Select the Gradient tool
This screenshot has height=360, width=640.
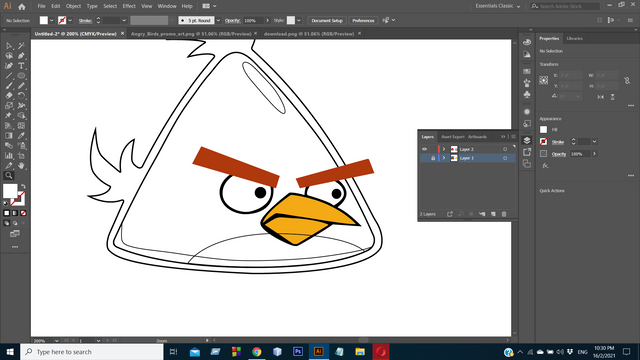point(9,136)
